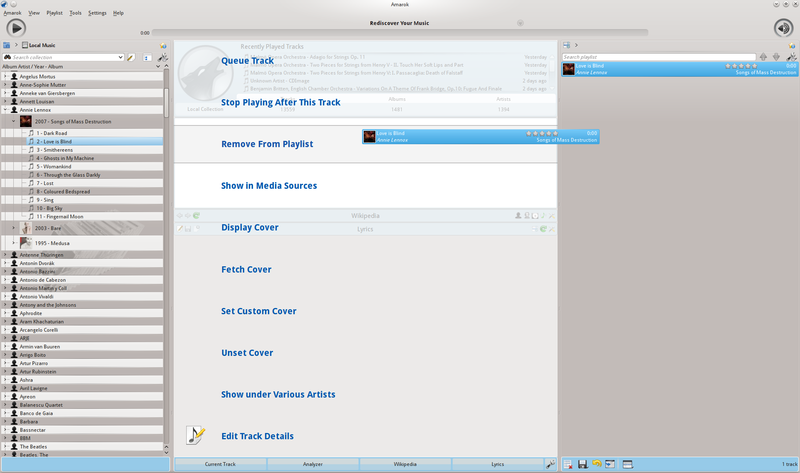800x473 pixels.
Task: Click the playlist wrench configuration icon
Action: point(790,57)
